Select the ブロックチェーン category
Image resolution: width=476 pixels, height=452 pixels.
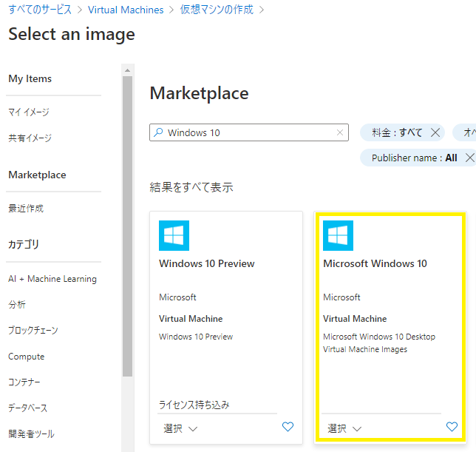[33, 330]
